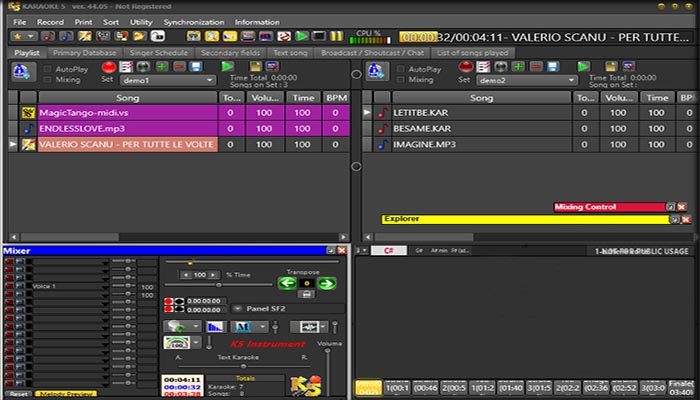Toggle the red mute button on the first mixer channel
The width and height of the screenshot is (700, 400).
pos(9,261)
